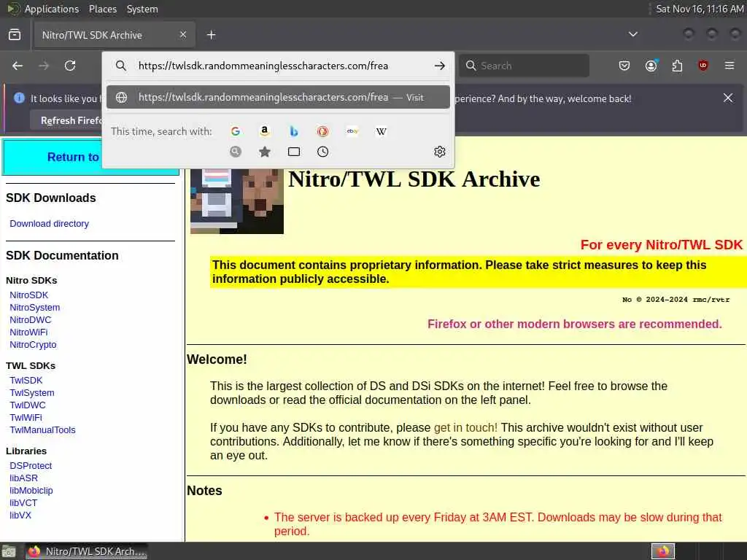Select the Nitro/TWL SDK Archive tab
This screenshot has height=560, width=747.
[113, 35]
